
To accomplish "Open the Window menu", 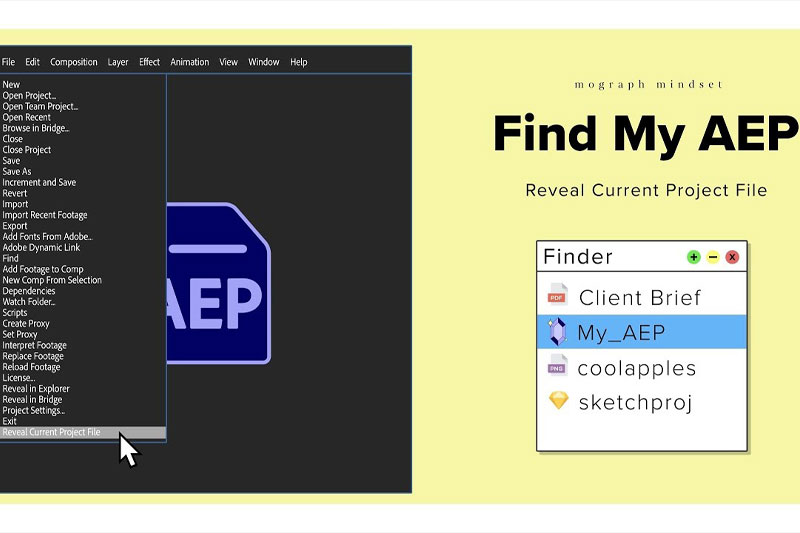I will [264, 62].
